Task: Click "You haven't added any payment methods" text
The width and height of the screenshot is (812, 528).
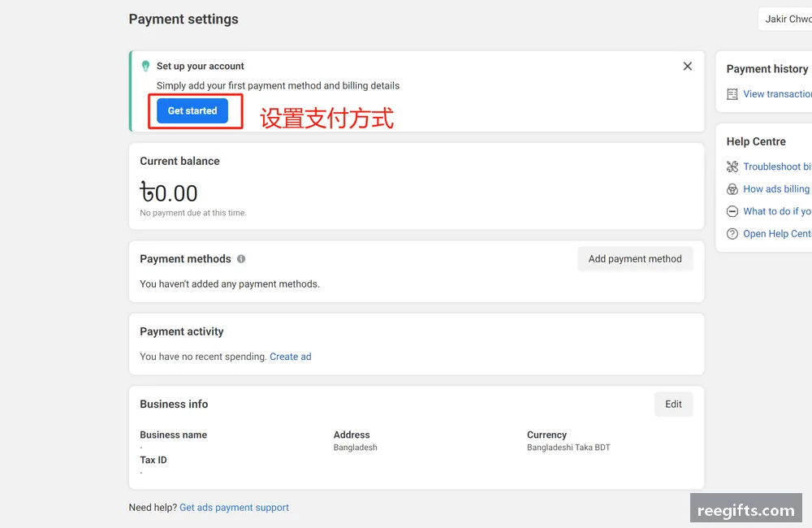Action: click(230, 284)
